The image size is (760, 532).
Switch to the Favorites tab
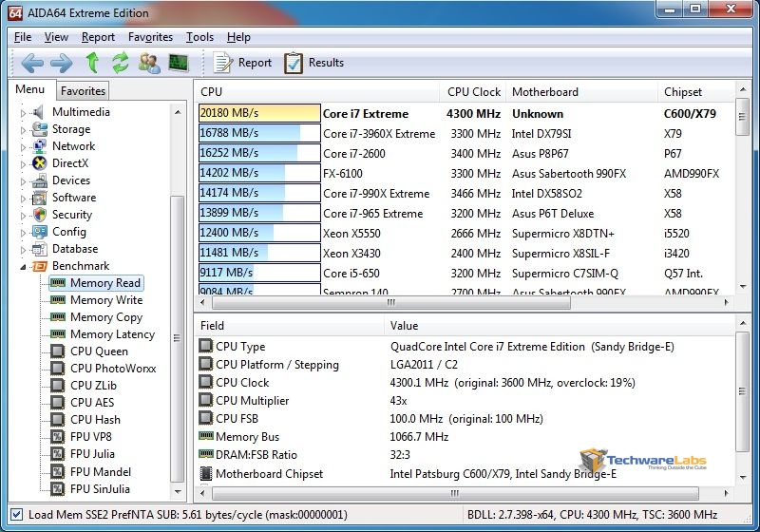point(83,90)
